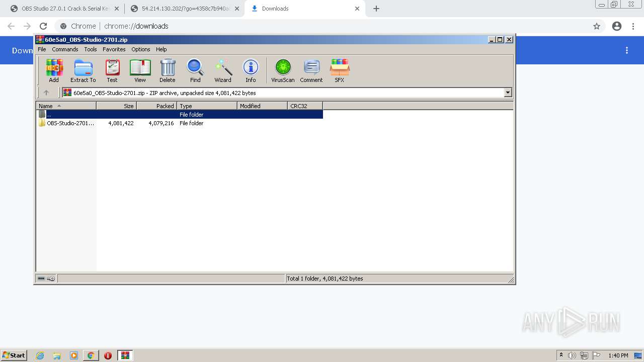
Task: Sort by the Type column header
Action: (x=207, y=106)
